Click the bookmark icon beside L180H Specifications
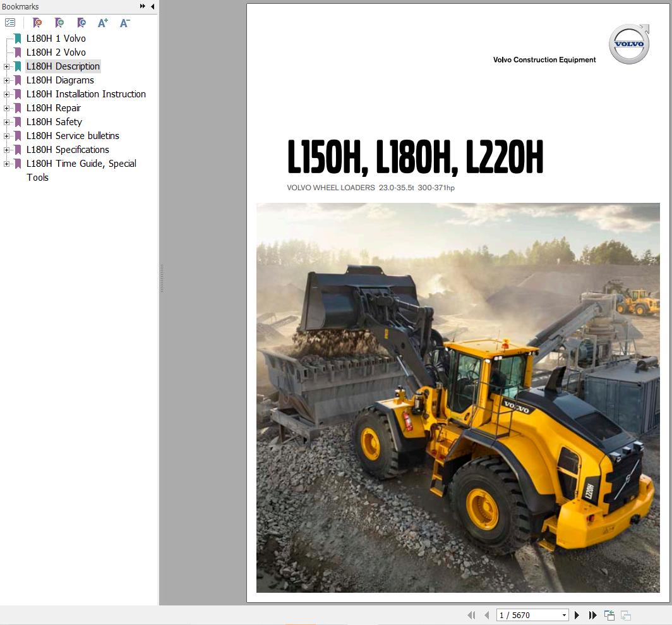The width and height of the screenshot is (672, 625). (18, 150)
